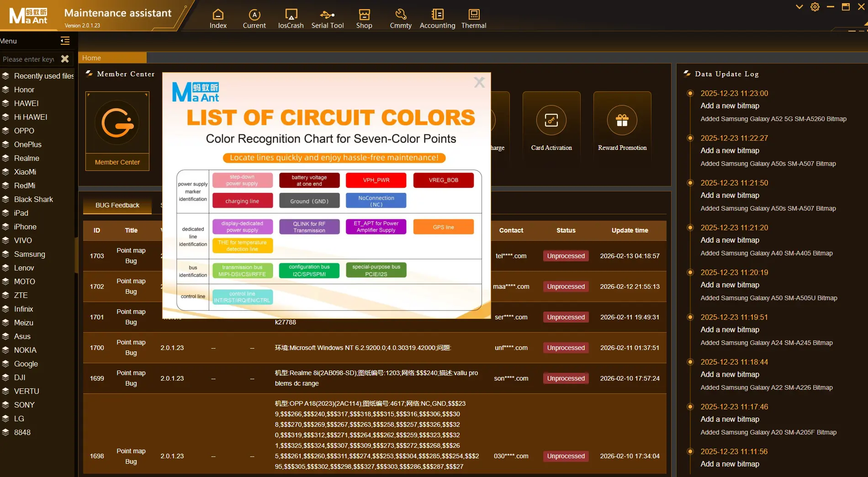
Task: Click the red VPH_PWR color swatch
Action: click(376, 180)
